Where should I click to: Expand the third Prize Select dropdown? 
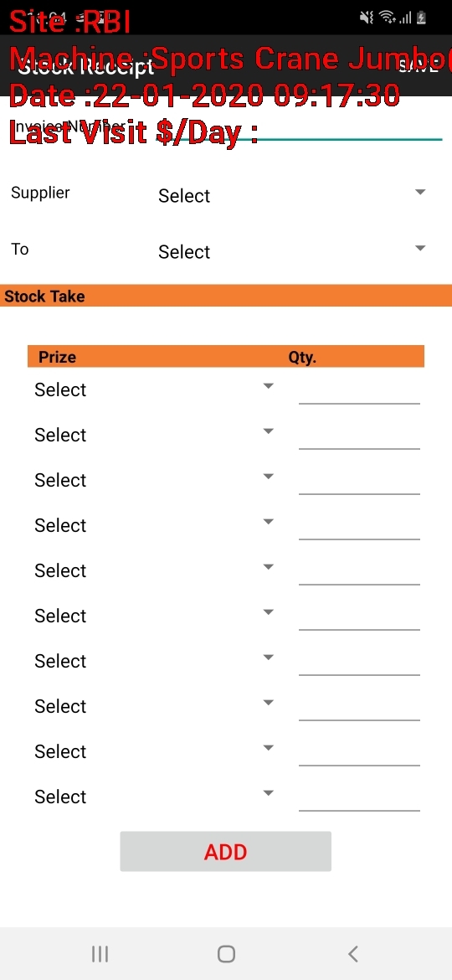[154, 479]
